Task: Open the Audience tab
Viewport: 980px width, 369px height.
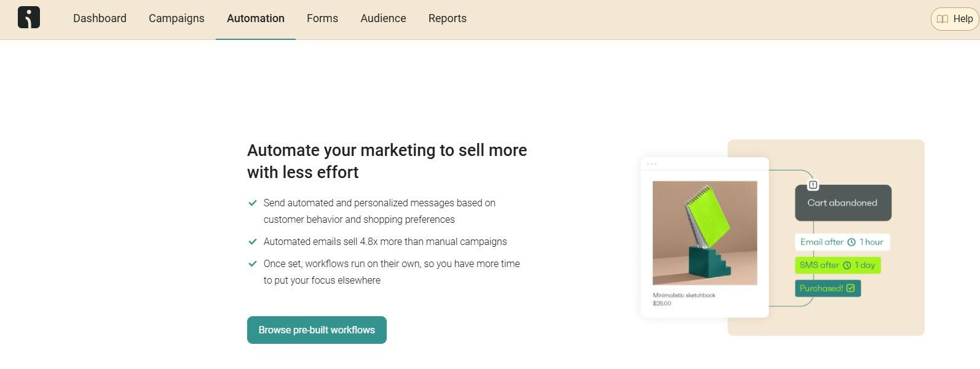Action: click(x=383, y=18)
